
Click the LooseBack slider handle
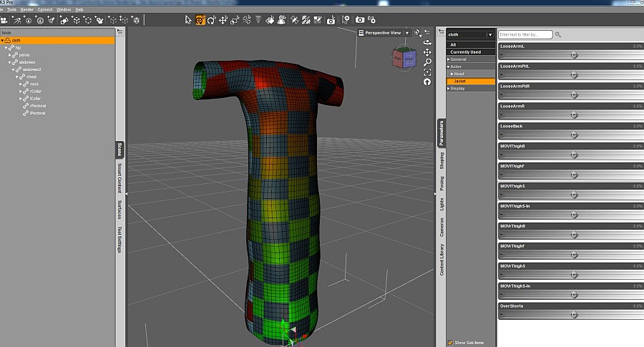pyautogui.click(x=574, y=135)
